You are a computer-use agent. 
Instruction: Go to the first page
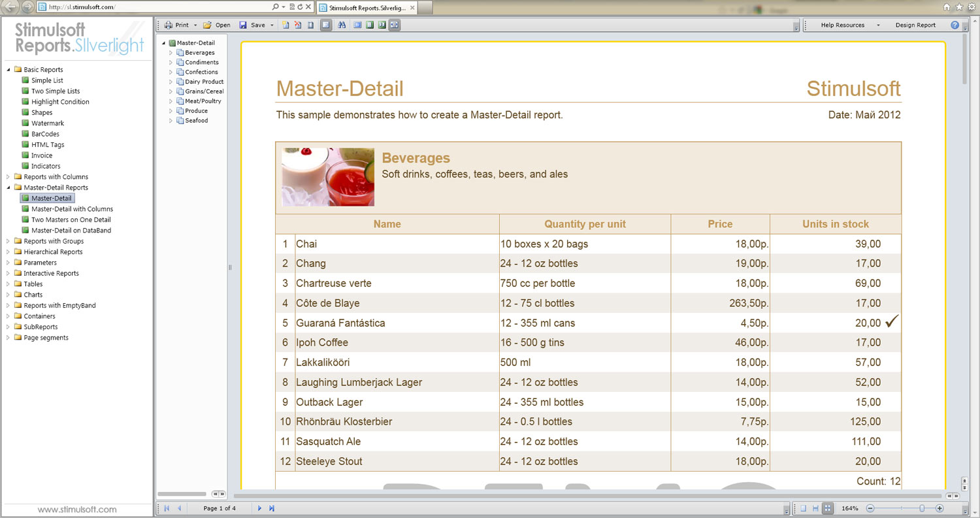pyautogui.click(x=167, y=508)
